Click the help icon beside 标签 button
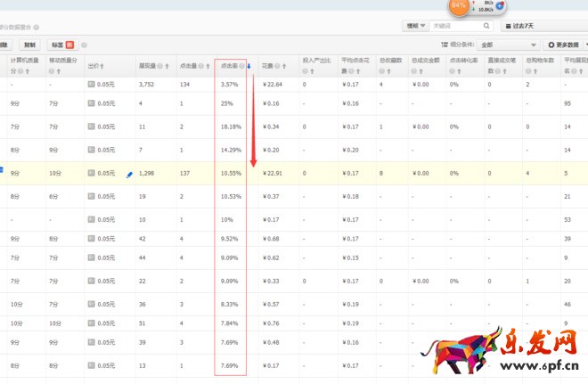The image size is (588, 384). click(x=84, y=45)
